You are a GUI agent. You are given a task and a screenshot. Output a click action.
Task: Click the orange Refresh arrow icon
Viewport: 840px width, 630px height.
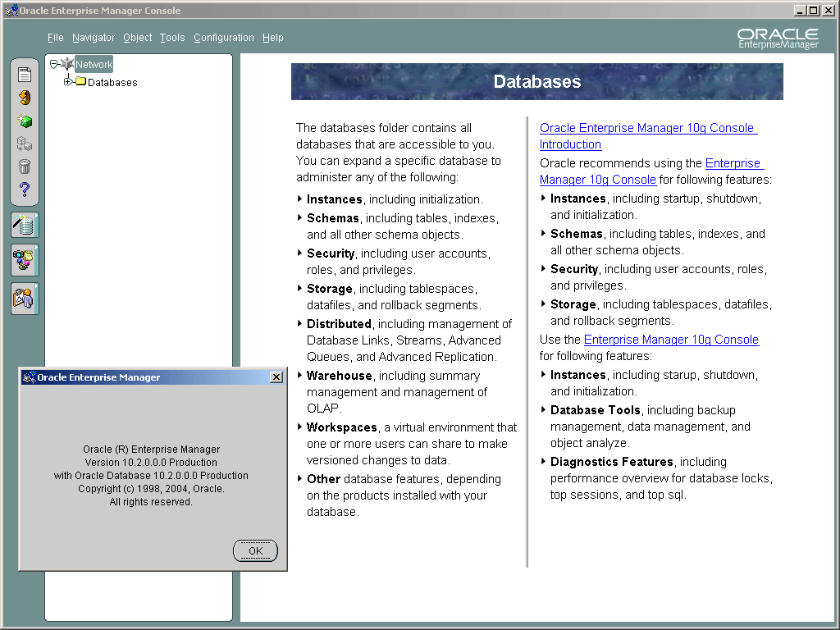(x=25, y=98)
